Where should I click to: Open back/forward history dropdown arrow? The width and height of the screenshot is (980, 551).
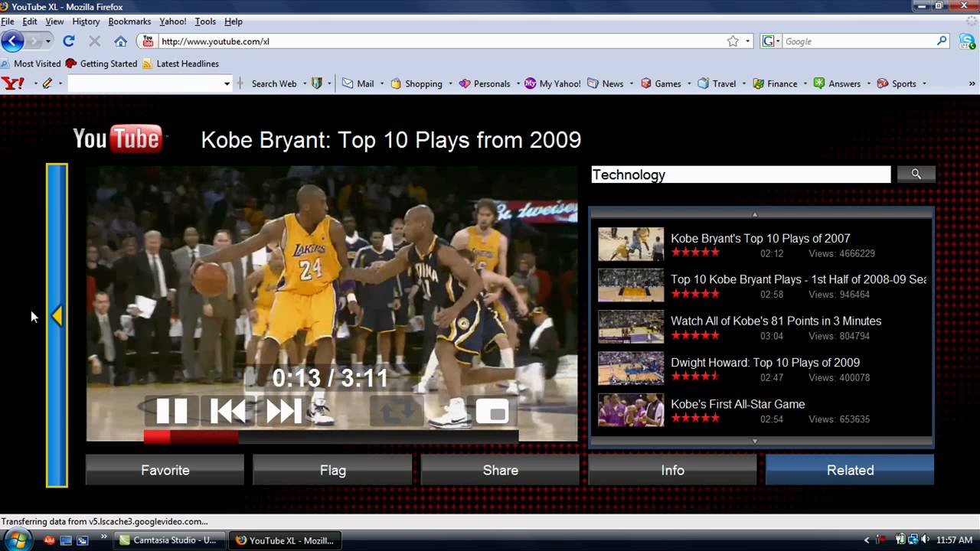(x=48, y=41)
